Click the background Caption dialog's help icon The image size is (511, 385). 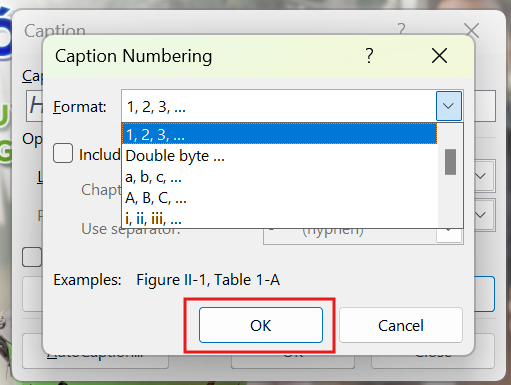click(x=402, y=29)
